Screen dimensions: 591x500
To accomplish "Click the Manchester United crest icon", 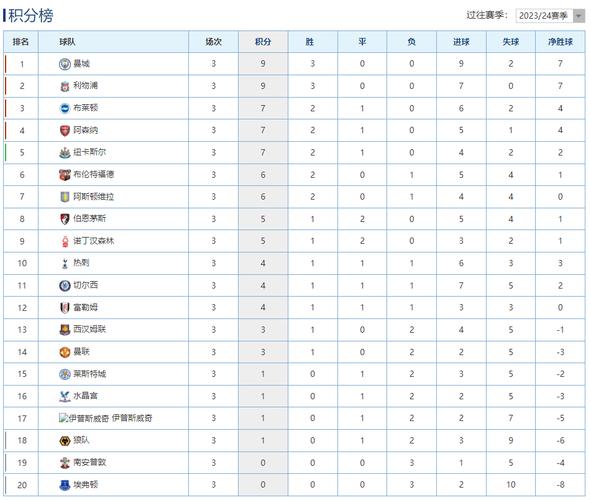I will click(x=65, y=352).
